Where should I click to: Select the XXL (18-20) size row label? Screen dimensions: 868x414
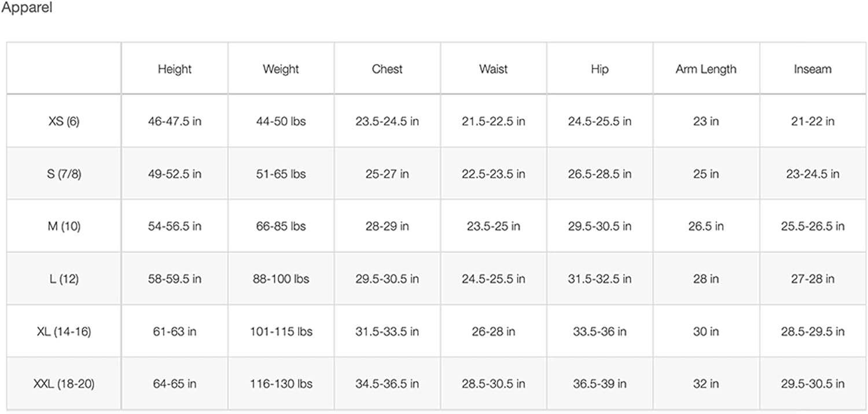(x=64, y=383)
